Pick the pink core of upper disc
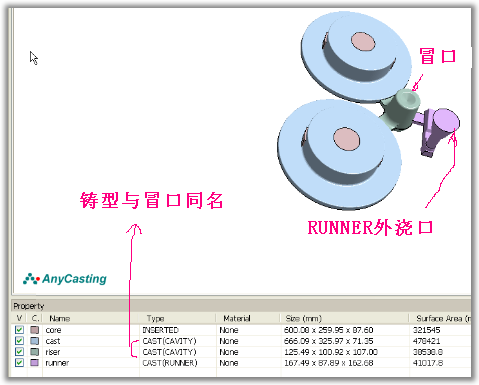This screenshot has height=385, width=479. [363, 42]
